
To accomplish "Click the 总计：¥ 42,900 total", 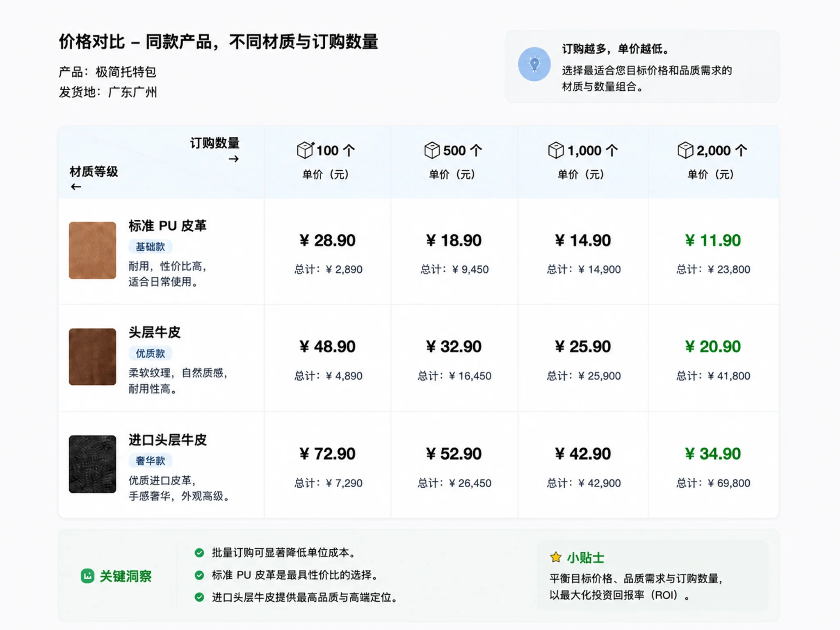I will [584, 483].
